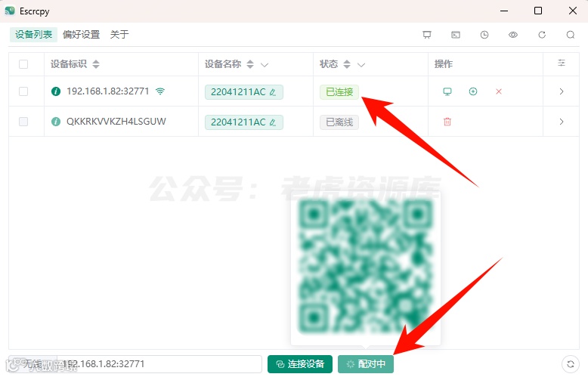
Task: Click the clock scheduled task icon
Action: coord(484,35)
